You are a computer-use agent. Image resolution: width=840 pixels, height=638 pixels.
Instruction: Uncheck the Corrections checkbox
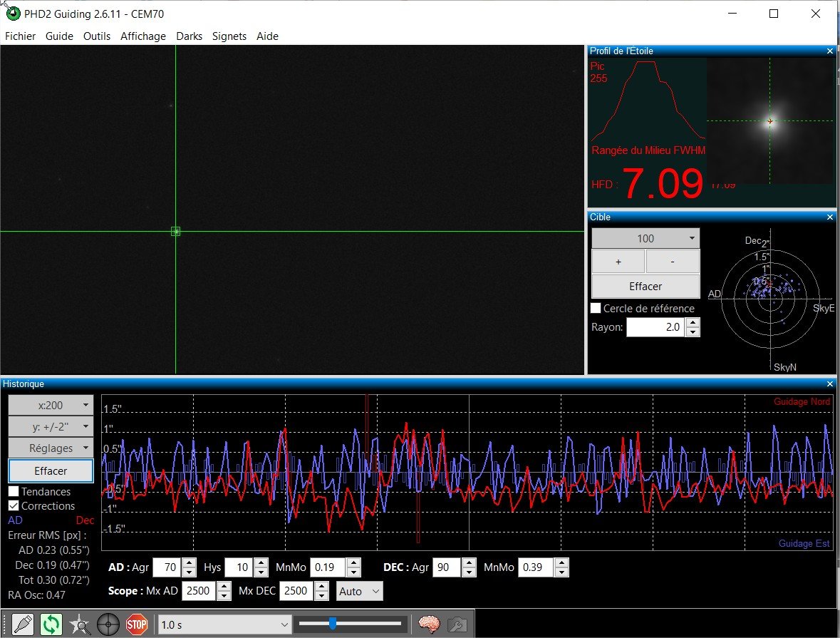click(14, 505)
